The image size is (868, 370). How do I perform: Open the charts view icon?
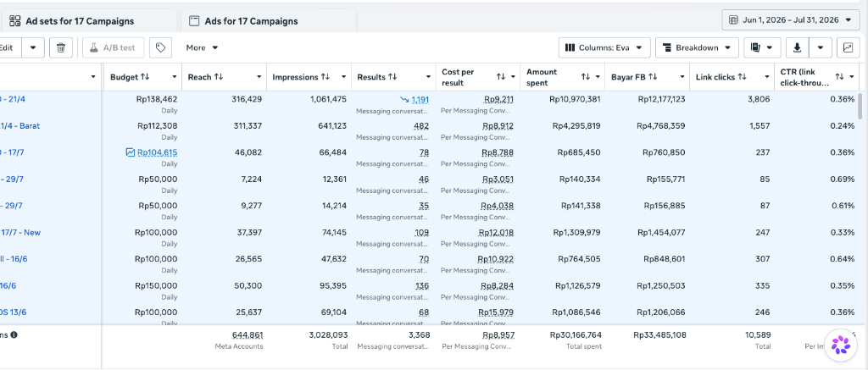click(848, 47)
